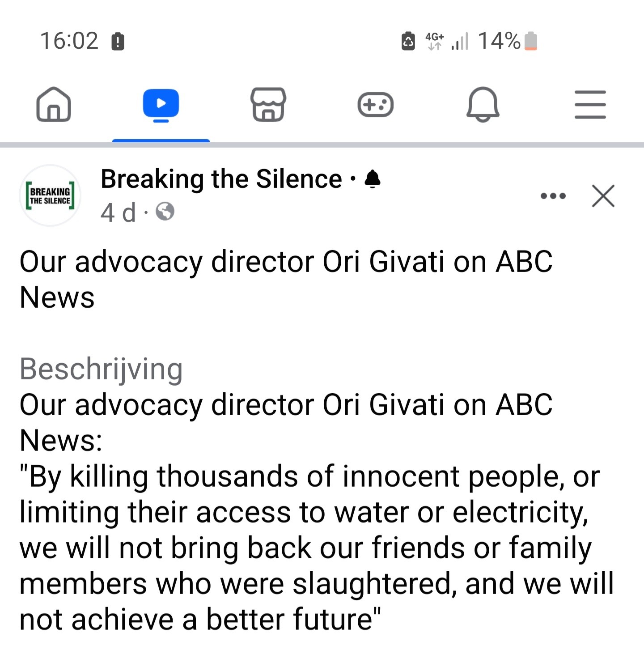The width and height of the screenshot is (644, 650).
Task: Select the Video watch tab icon
Action: pos(161,106)
